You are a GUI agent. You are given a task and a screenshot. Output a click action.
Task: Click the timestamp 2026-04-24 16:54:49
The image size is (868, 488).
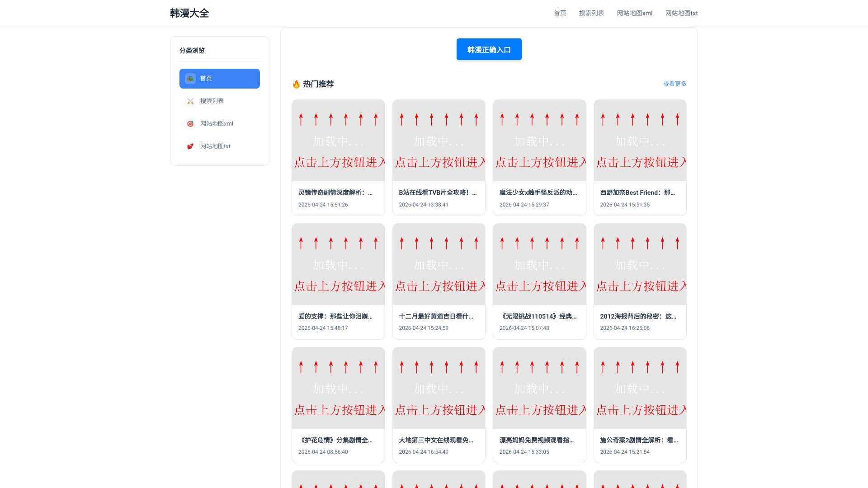(424, 452)
